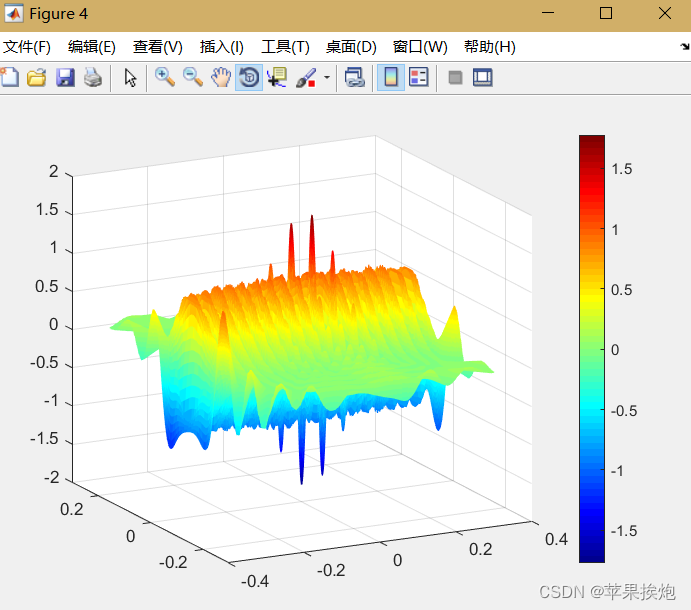Click the x-axis tick label 0.4
The height and width of the screenshot is (610, 691).
(556, 539)
